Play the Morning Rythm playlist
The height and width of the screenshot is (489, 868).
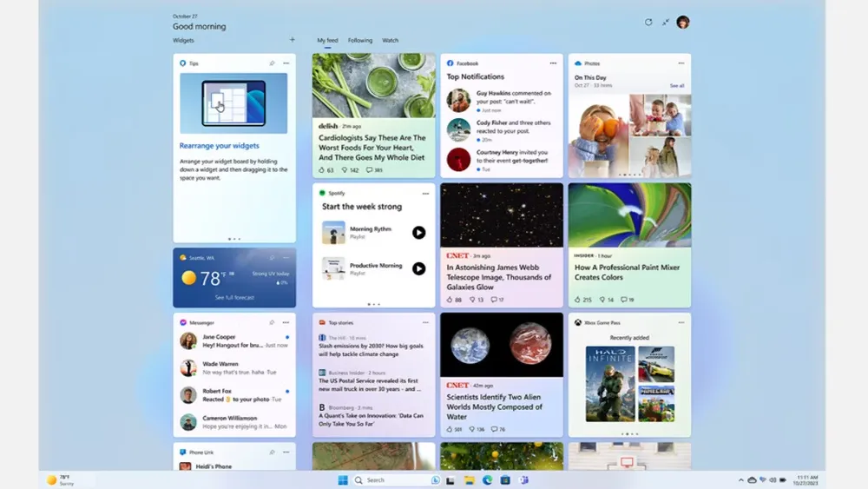pos(418,232)
